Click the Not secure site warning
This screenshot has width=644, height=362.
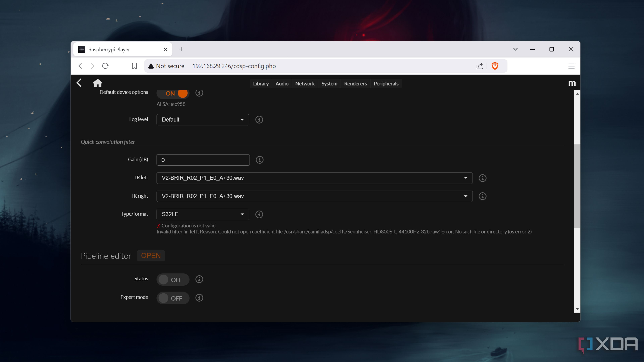pos(166,66)
